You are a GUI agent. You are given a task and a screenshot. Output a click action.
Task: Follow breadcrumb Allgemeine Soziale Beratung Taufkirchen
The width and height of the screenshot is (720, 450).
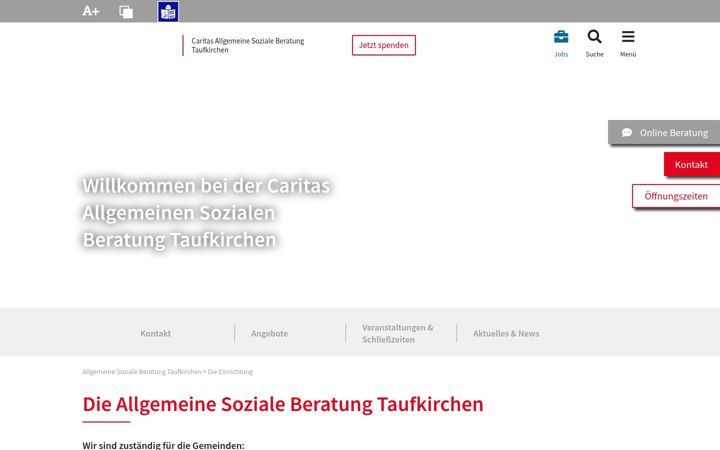pyautogui.click(x=142, y=371)
